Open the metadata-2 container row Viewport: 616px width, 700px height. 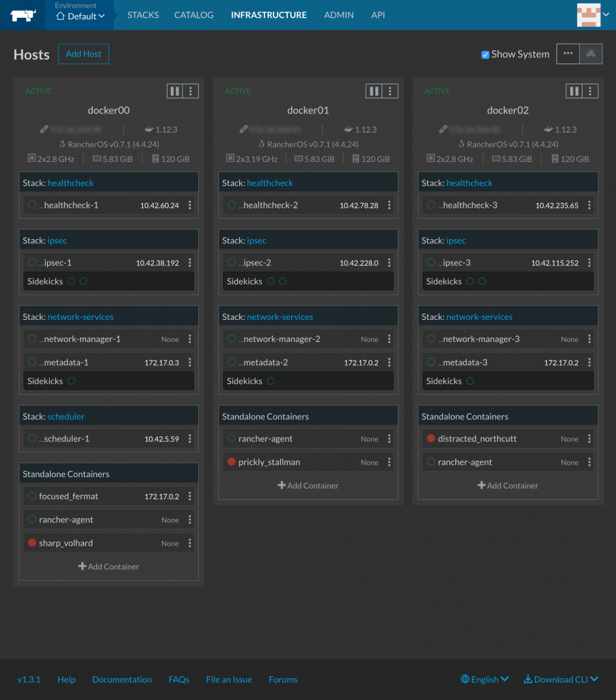tap(308, 362)
